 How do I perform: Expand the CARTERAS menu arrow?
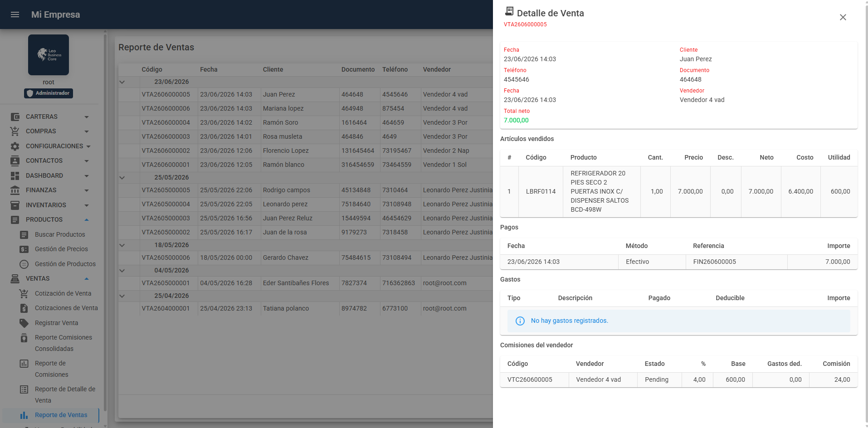[x=87, y=117]
